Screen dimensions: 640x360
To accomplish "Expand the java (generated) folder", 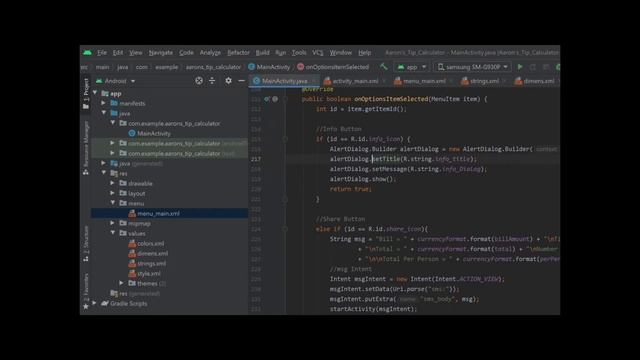I will [x=104, y=163].
